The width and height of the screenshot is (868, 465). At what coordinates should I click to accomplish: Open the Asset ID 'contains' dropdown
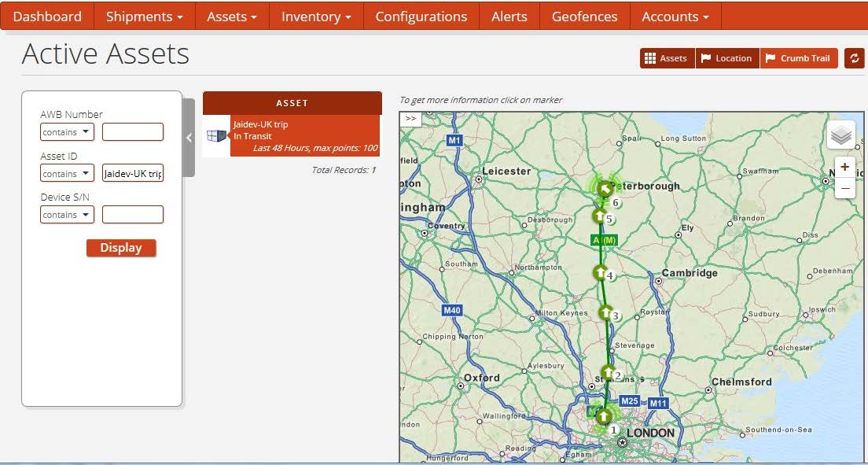tap(67, 173)
